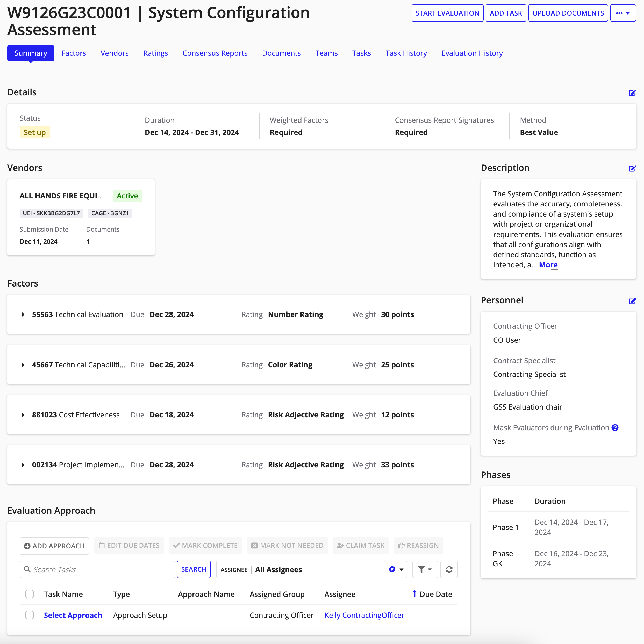644x644 pixels.
Task: Click the Number Rating value
Action: point(296,314)
